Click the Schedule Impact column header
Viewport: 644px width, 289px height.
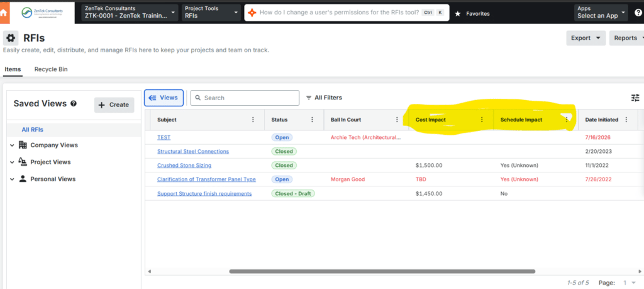521,120
